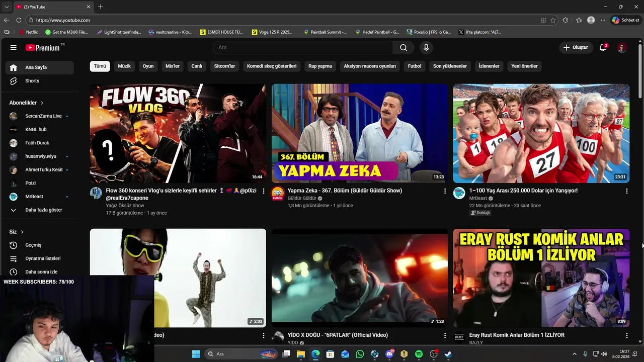644x362 pixels.
Task: Open Netflix bookmark
Action: click(x=29, y=32)
